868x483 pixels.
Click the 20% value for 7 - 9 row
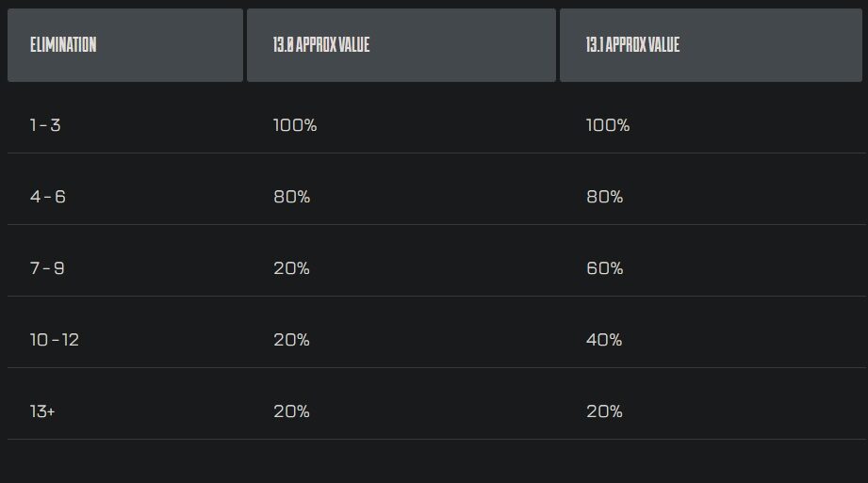click(292, 268)
